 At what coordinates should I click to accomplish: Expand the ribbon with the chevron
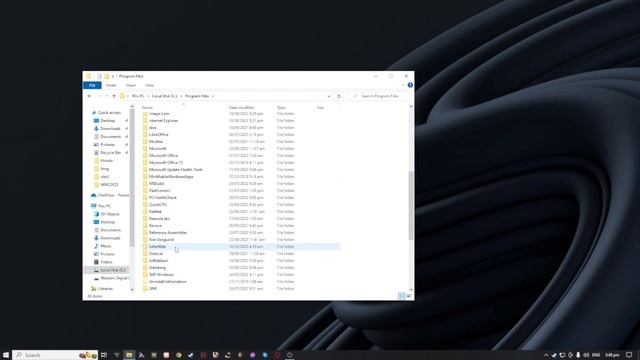point(403,85)
